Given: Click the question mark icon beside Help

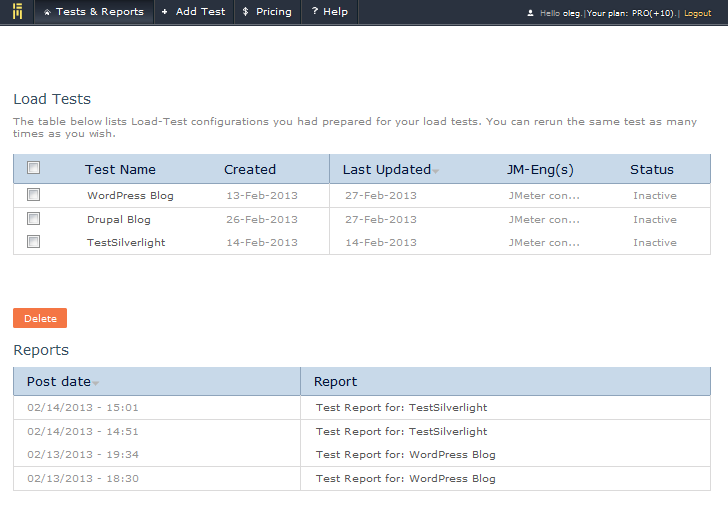Looking at the screenshot, I should click(x=315, y=11).
